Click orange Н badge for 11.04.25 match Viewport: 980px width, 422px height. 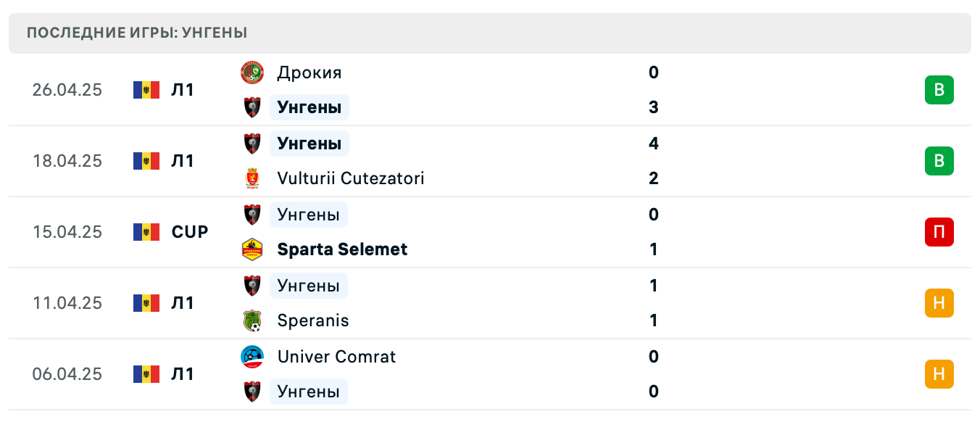[x=939, y=303]
